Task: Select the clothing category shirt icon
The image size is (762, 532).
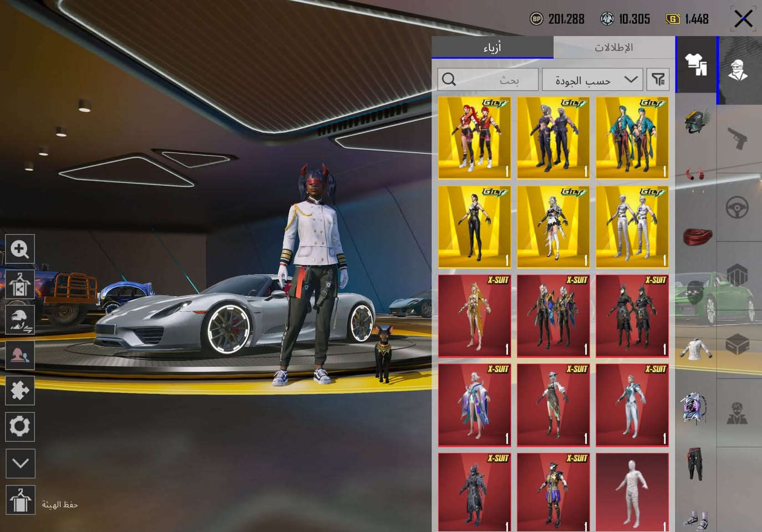Action: pyautogui.click(x=695, y=64)
